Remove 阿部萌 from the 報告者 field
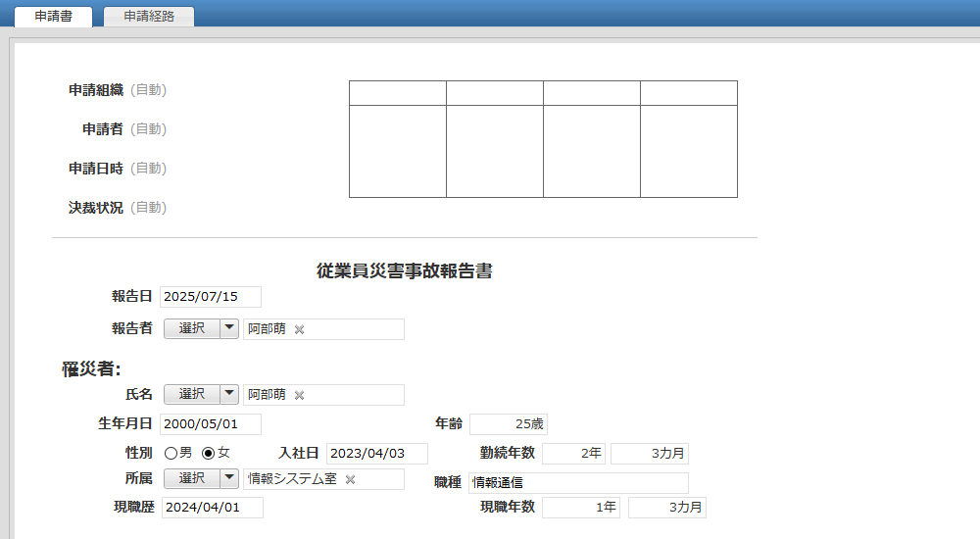The image size is (980, 539). point(300,329)
